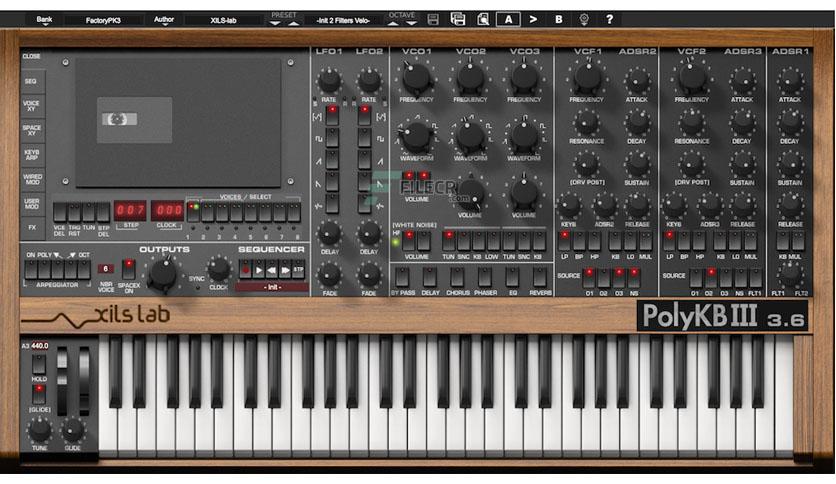The height and width of the screenshot is (484, 836).
Task: Click the pitch bend wheel beside keyboard
Action: coord(62,381)
